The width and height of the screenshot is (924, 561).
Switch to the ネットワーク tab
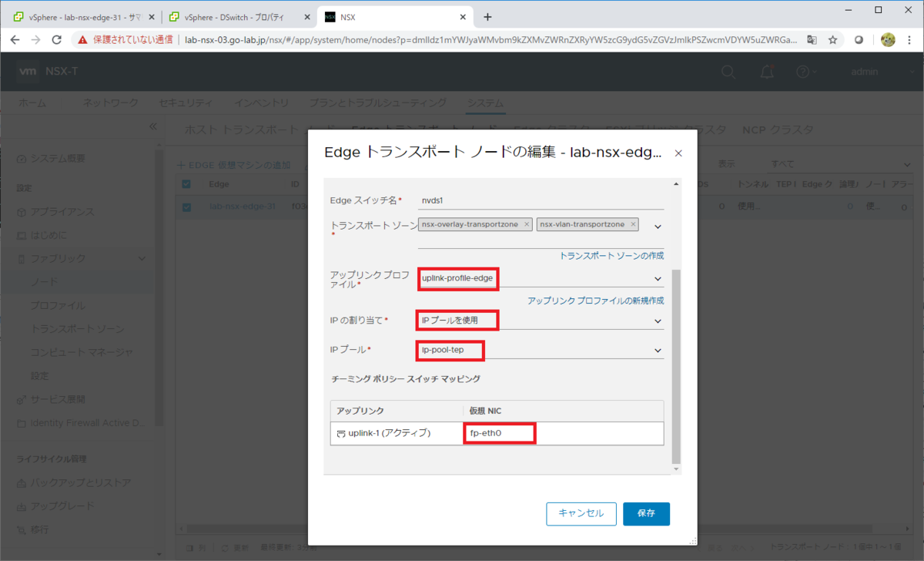tap(111, 102)
